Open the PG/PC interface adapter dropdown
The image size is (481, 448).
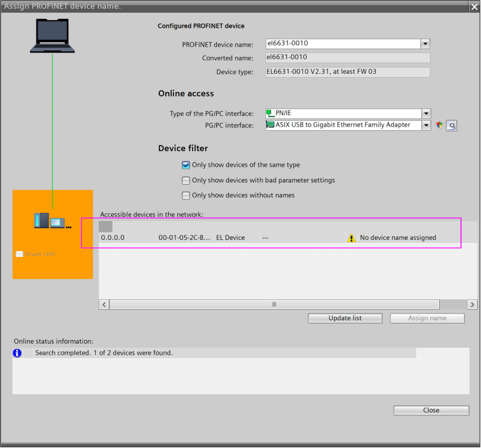pyautogui.click(x=426, y=125)
